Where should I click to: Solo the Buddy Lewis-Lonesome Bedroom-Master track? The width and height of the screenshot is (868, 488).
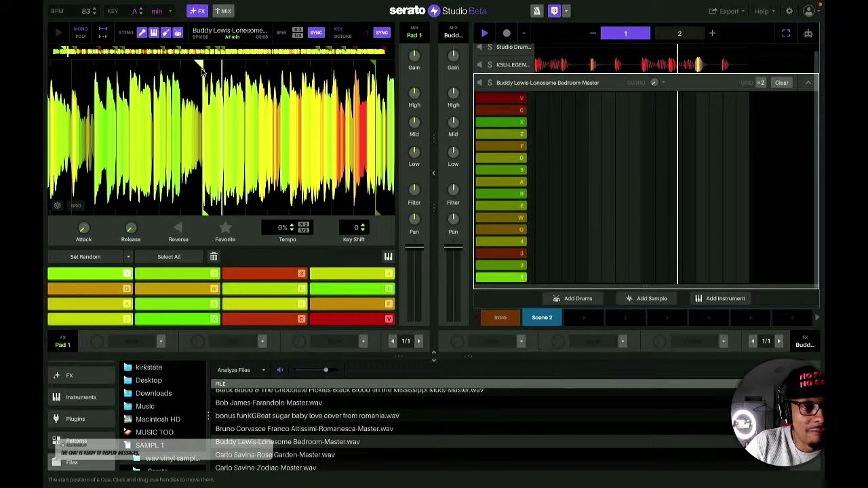click(x=490, y=83)
